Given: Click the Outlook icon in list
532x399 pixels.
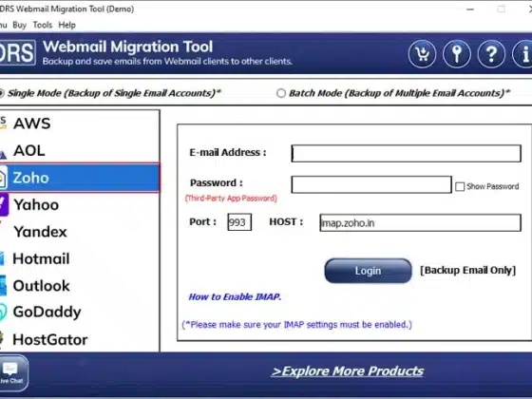Looking at the screenshot, I should point(3,285).
